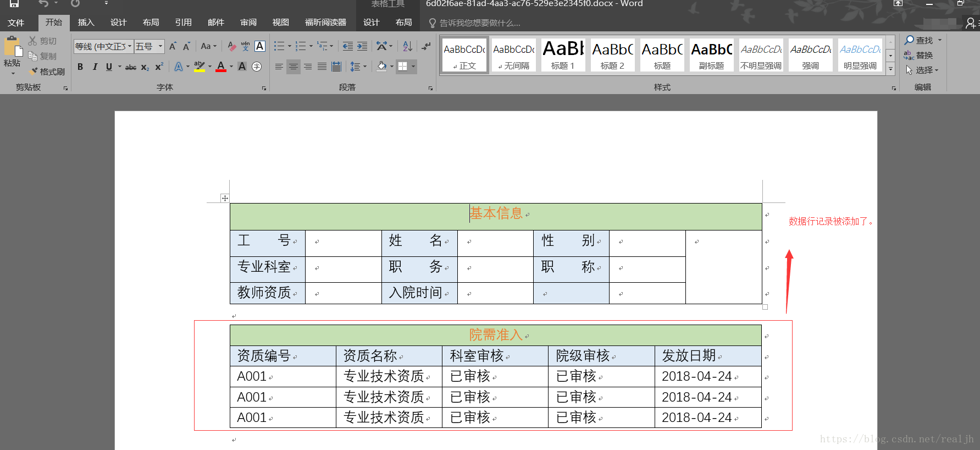
Task: Switch to the Mailings (邮件) tab
Action: (x=216, y=23)
